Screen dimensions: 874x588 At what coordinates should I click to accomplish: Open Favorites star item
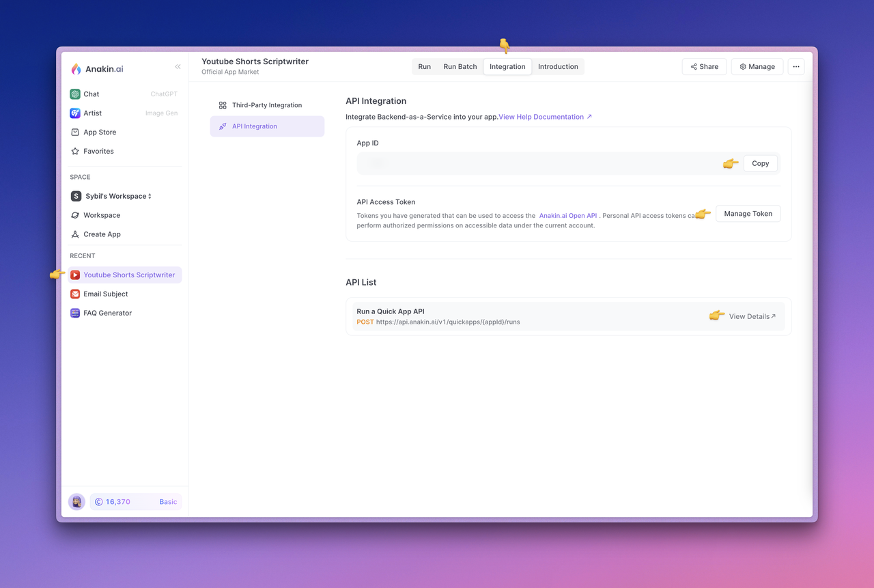point(98,152)
